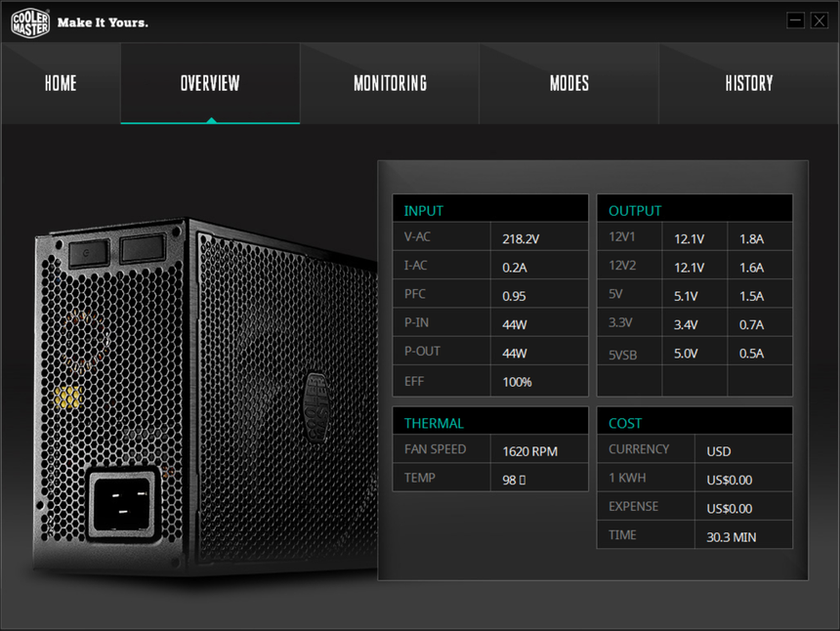Select the USD currency value
The height and width of the screenshot is (631, 840).
point(719,451)
